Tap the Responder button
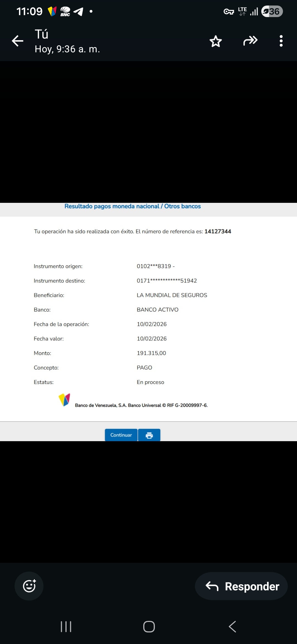This screenshot has width=297, height=644. pyautogui.click(x=241, y=586)
